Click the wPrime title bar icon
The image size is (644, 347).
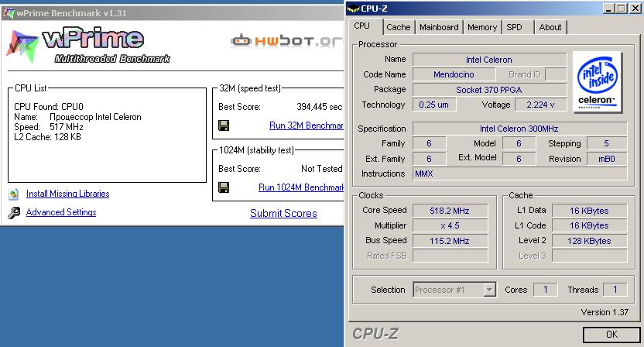point(9,12)
